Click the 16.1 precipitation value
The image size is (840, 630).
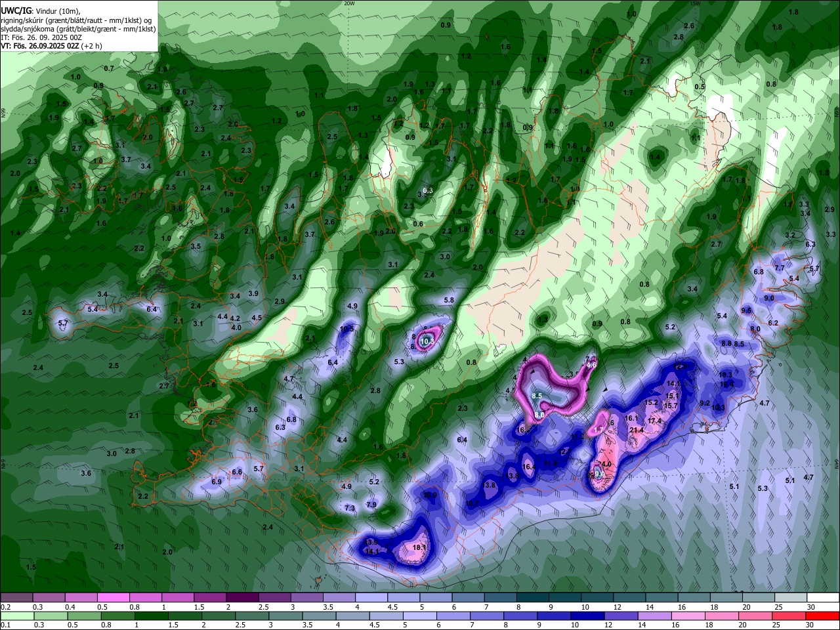631,418
